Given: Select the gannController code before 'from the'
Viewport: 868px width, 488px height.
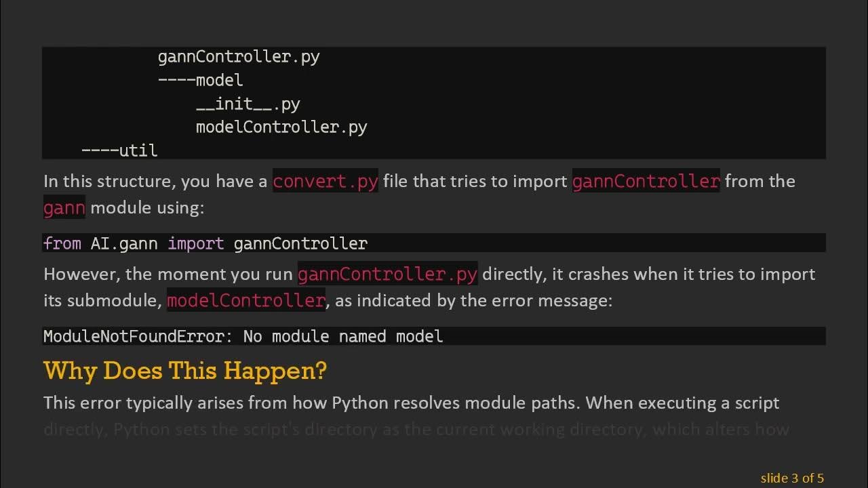Looking at the screenshot, I should pos(646,182).
